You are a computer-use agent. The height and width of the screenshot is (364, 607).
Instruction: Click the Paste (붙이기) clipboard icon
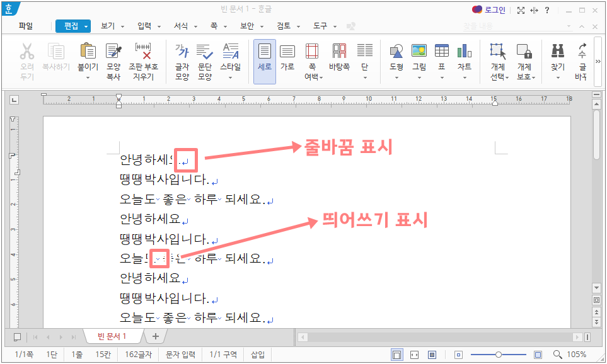[88, 52]
